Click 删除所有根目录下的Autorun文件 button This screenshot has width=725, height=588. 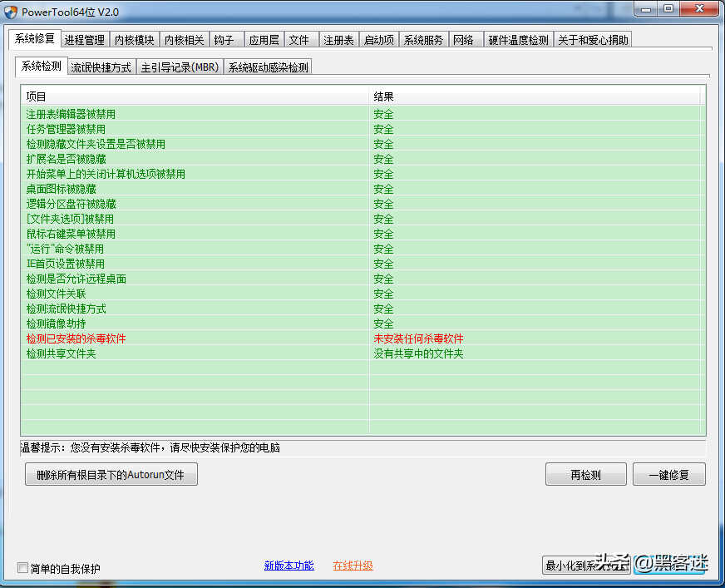(x=111, y=474)
